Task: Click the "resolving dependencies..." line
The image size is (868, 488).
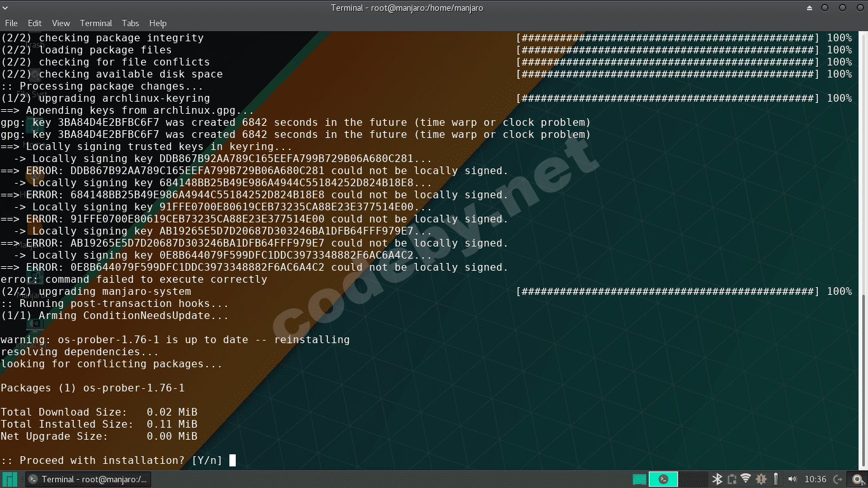Action: [80, 351]
